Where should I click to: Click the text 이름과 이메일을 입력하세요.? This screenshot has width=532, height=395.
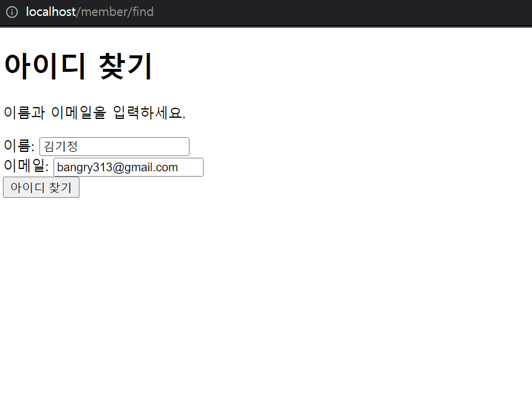pyautogui.click(x=95, y=112)
